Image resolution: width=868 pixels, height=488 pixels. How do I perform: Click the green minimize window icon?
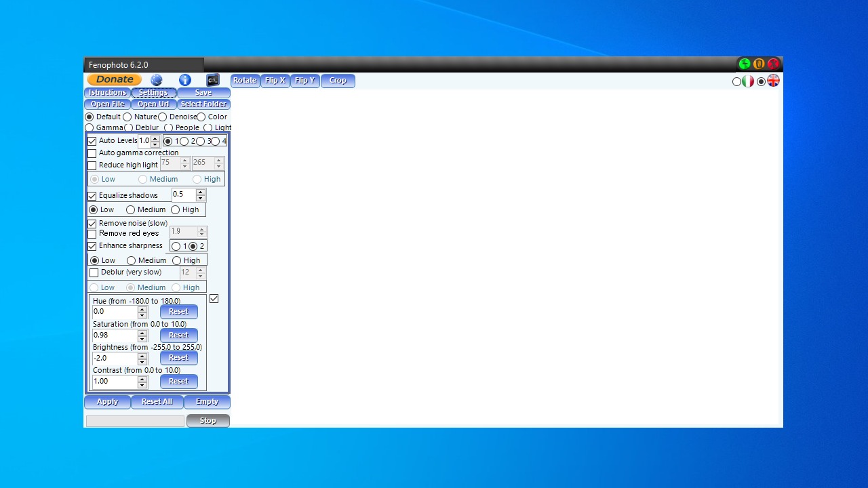click(x=745, y=64)
